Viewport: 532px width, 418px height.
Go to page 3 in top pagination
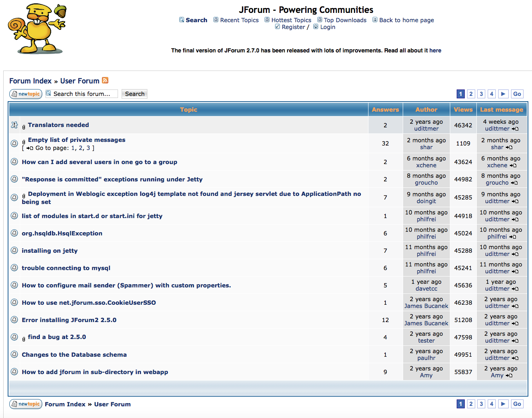pos(481,94)
